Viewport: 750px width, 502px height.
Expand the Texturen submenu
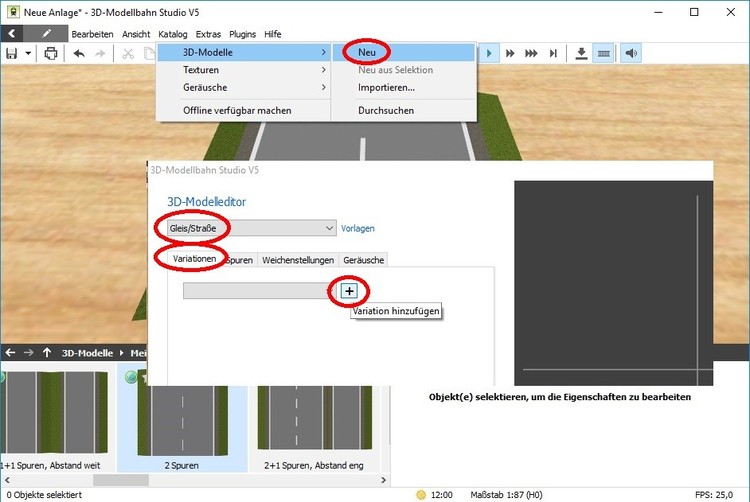(x=244, y=70)
